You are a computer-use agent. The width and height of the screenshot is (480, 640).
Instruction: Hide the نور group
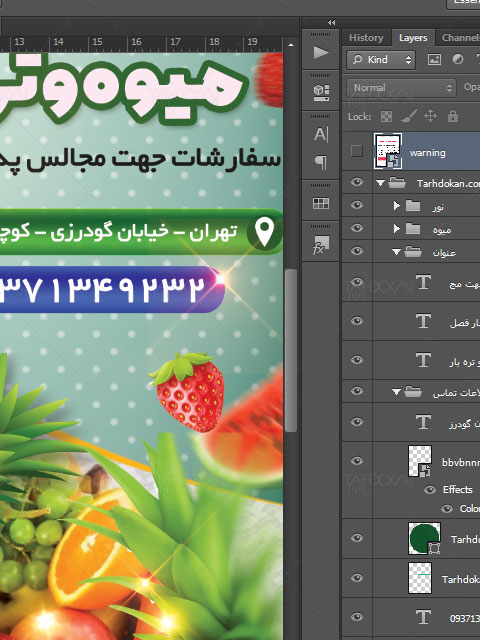357,204
